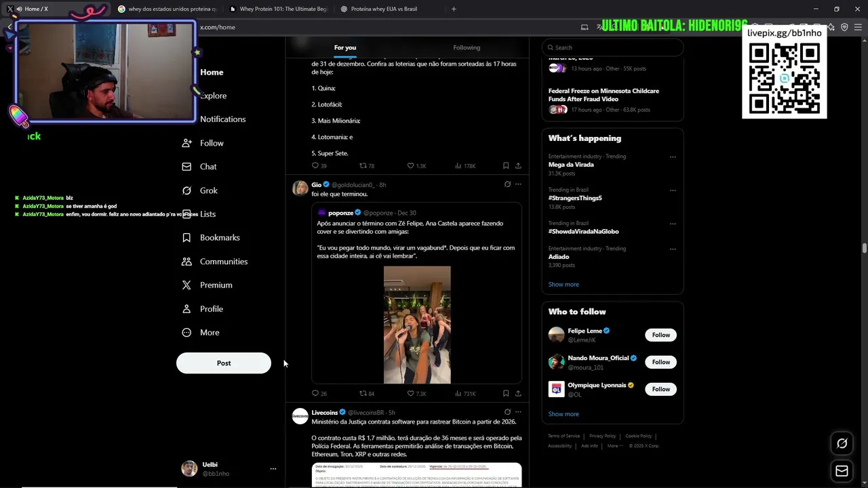Bookmark the lottery post
868x488 pixels.
[x=506, y=165]
